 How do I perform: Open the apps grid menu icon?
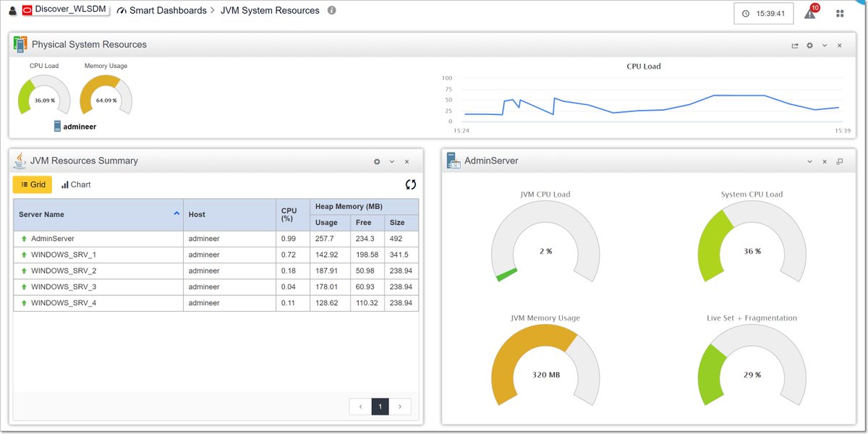[x=840, y=14]
